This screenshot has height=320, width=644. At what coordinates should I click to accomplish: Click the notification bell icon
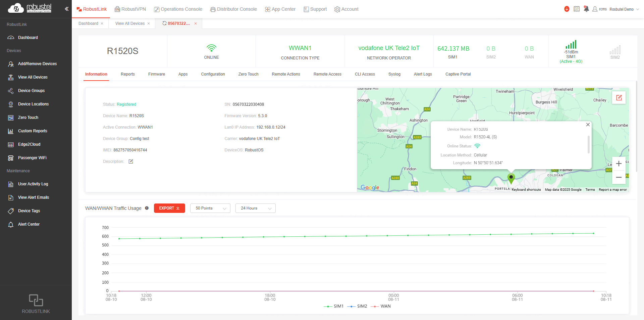tap(586, 9)
